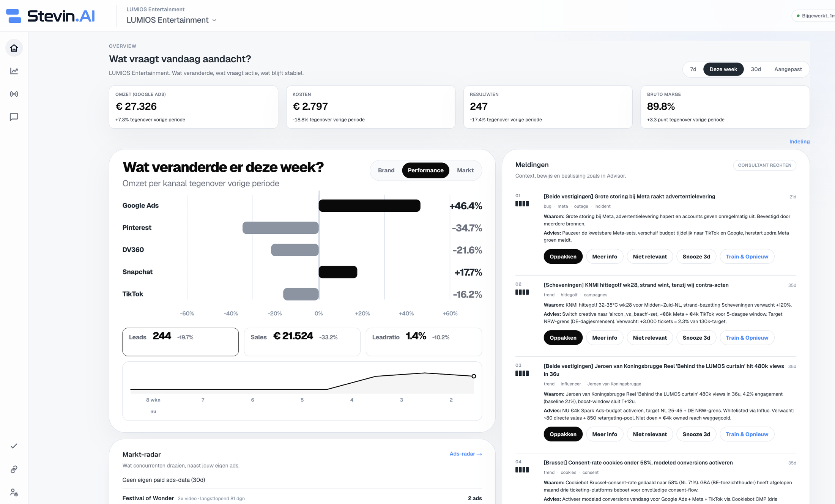The height and width of the screenshot is (504, 835).
Task: Open the Brussel Consent-rate cookies alert title
Action: point(638,463)
